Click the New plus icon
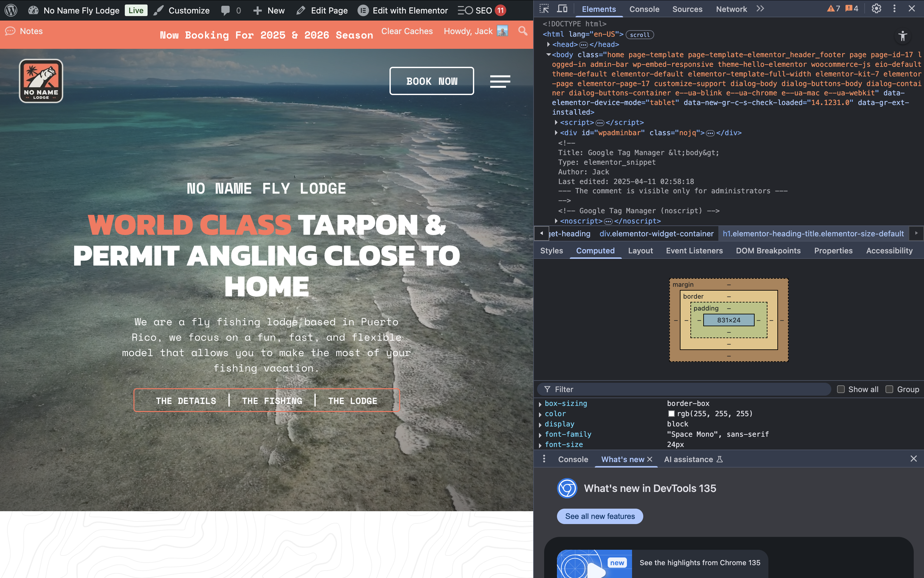Screen dimensions: 924x578 click(258, 10)
